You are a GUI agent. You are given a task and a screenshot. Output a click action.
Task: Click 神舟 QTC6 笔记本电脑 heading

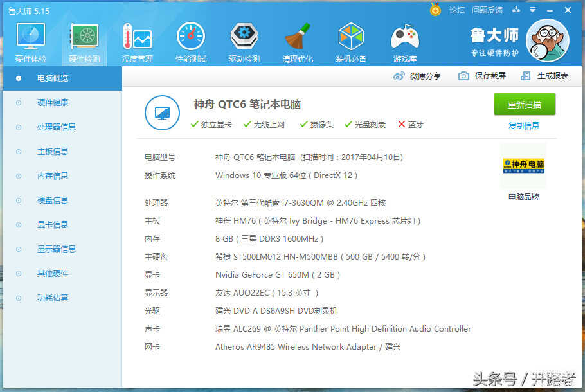pos(248,104)
